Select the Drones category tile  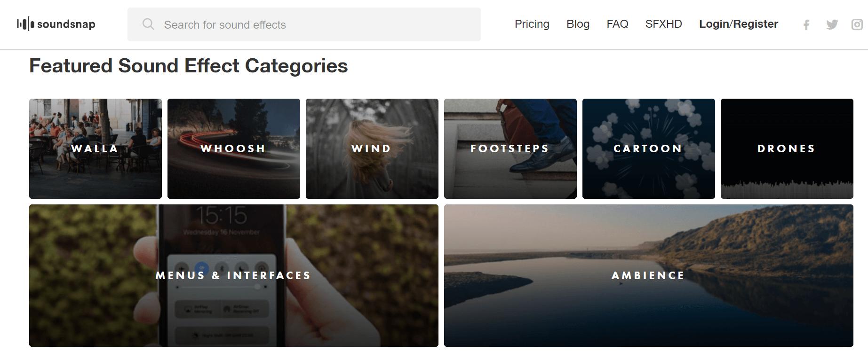[x=787, y=148]
